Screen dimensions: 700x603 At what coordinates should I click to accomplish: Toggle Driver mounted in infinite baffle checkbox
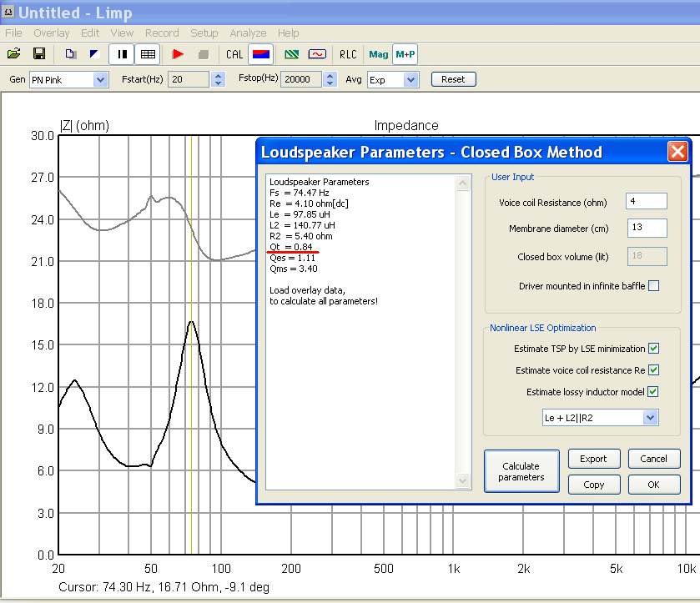coord(653,286)
